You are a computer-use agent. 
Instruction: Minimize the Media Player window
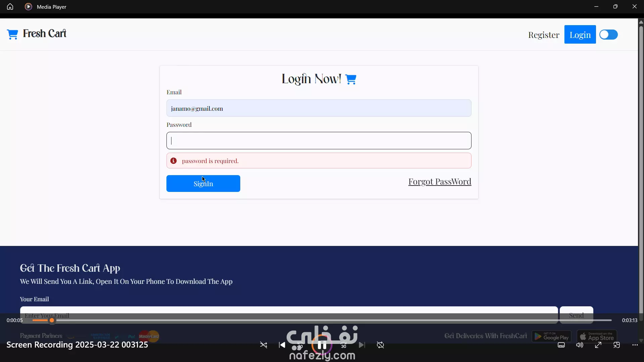[596, 7]
